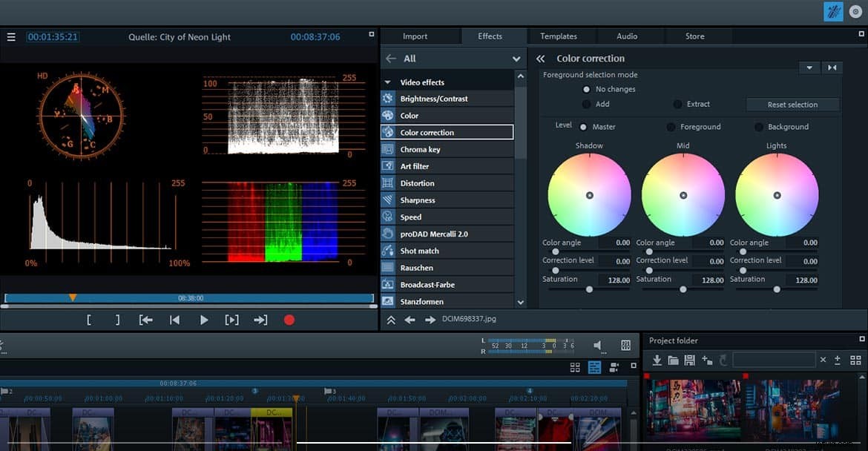Screen dimensions: 868x451
Task: Open the audio mixer panel
Action: tap(625, 345)
